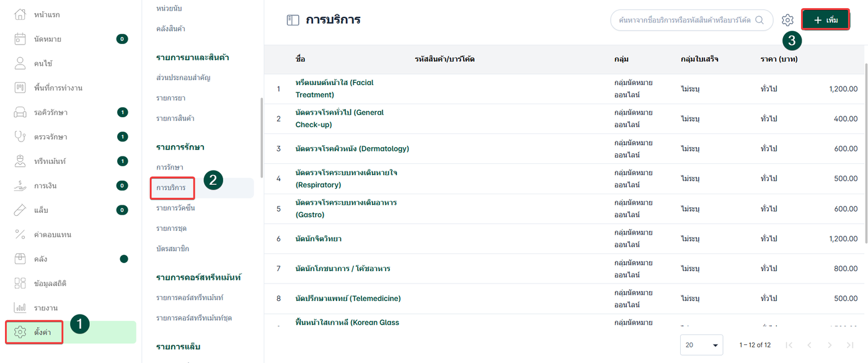Go to next page arrow in pagination
The width and height of the screenshot is (868, 363).
(830, 345)
